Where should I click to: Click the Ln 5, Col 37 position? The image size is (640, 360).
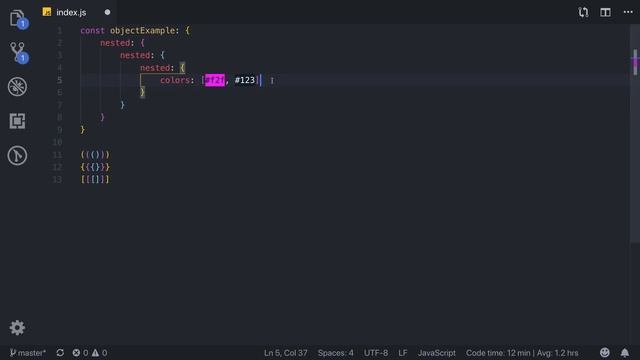point(285,353)
